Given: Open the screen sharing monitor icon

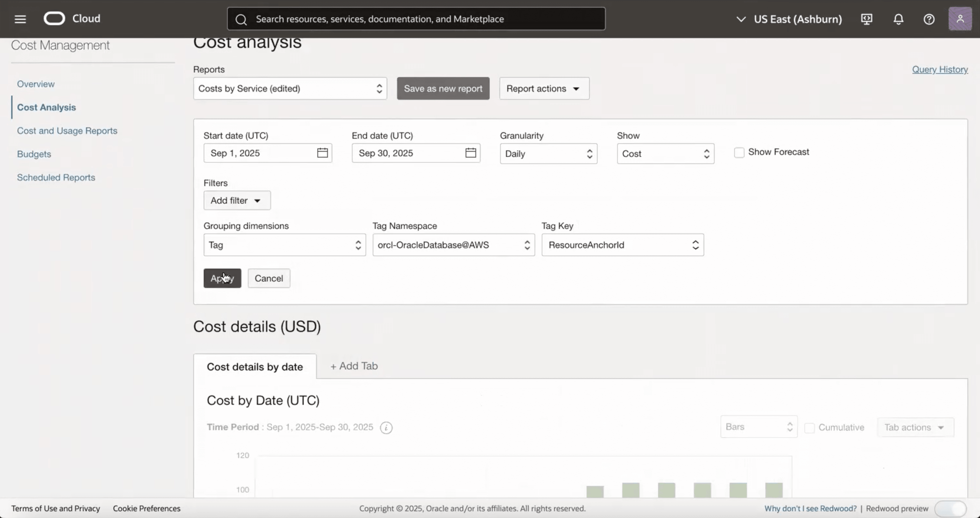Looking at the screenshot, I should 866,19.
